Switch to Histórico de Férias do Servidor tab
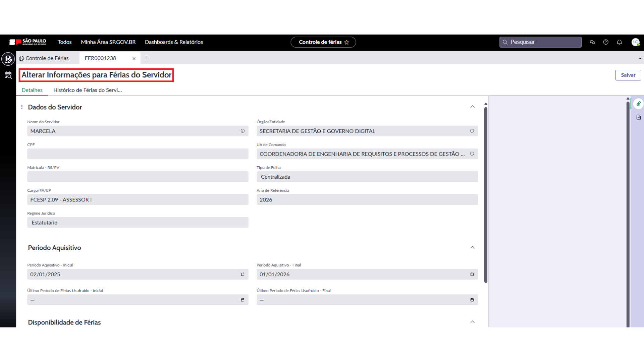The height and width of the screenshot is (362, 644). 87,90
